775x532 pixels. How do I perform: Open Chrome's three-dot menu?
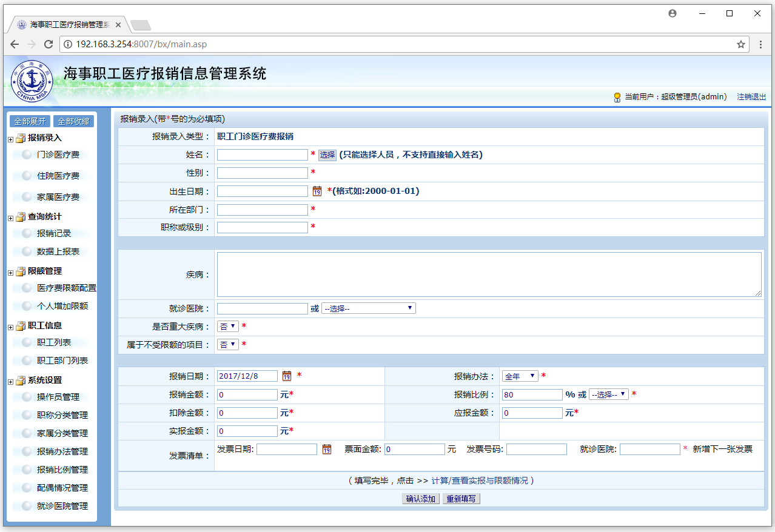(760, 44)
